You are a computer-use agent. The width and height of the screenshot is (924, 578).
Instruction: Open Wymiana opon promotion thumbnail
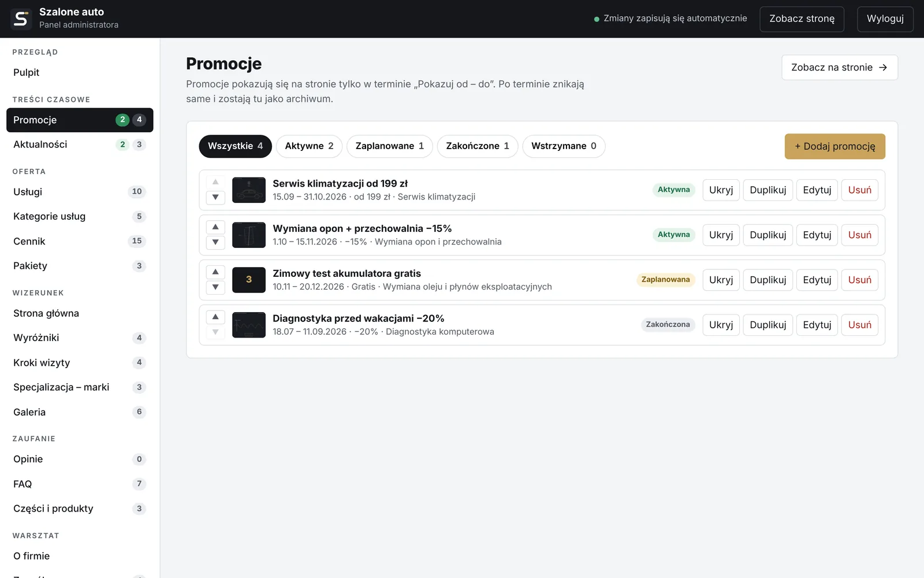pos(249,235)
